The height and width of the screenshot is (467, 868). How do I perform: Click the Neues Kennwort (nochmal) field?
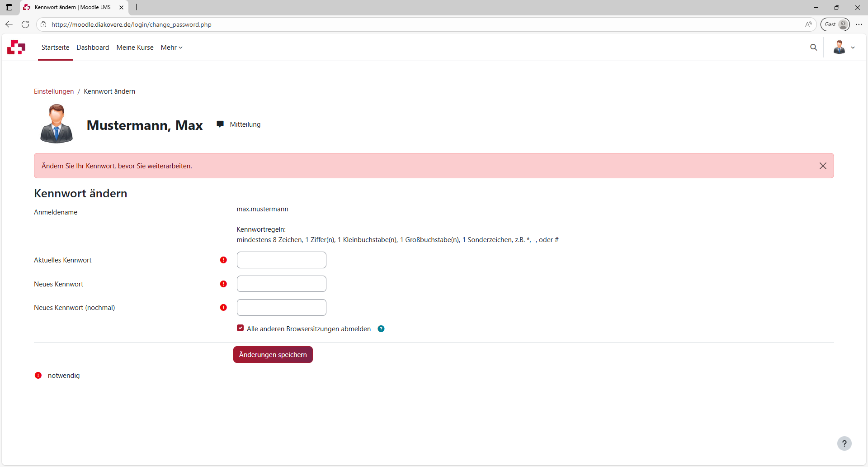(x=281, y=308)
